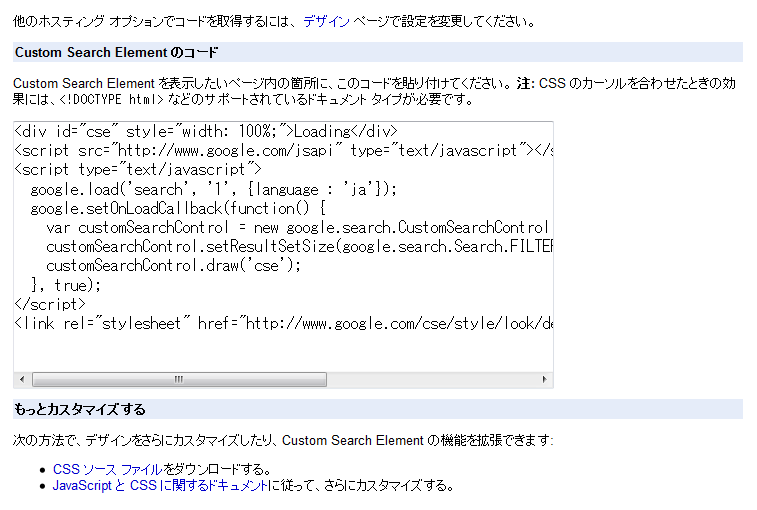Click the <script type="text/javascript"> code line
This screenshot has width=757, height=510.
click(x=138, y=170)
